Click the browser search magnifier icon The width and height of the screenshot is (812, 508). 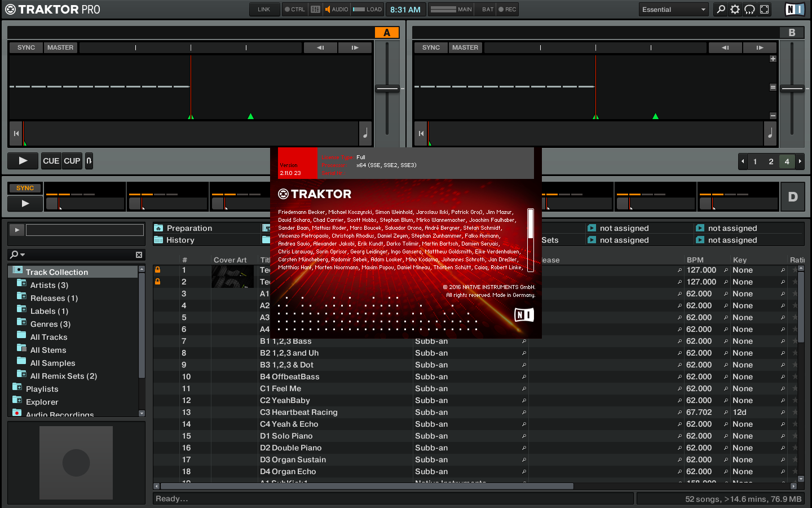[x=14, y=255]
